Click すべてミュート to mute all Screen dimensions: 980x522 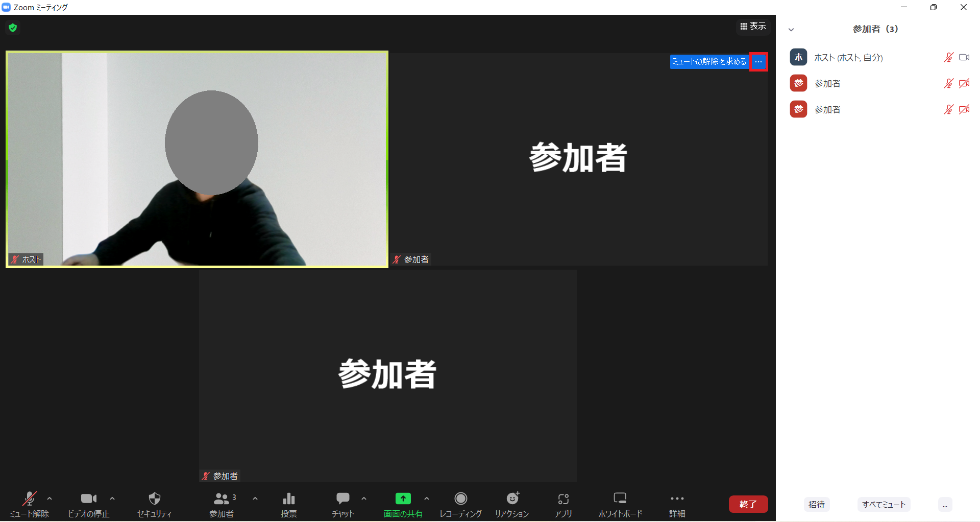tap(884, 505)
